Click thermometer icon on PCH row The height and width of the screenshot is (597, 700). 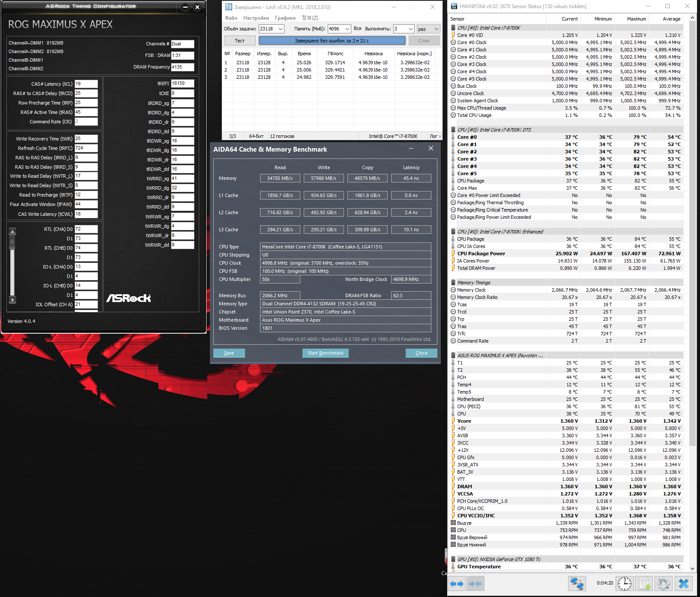click(453, 377)
